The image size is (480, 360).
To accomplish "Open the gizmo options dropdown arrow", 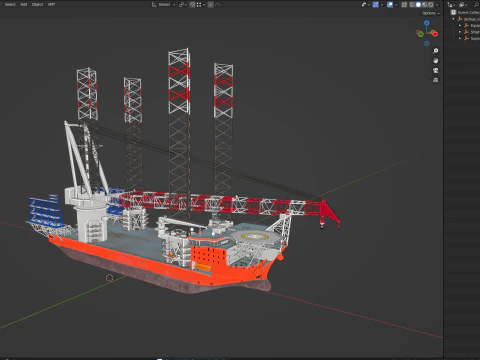I will (382, 5).
